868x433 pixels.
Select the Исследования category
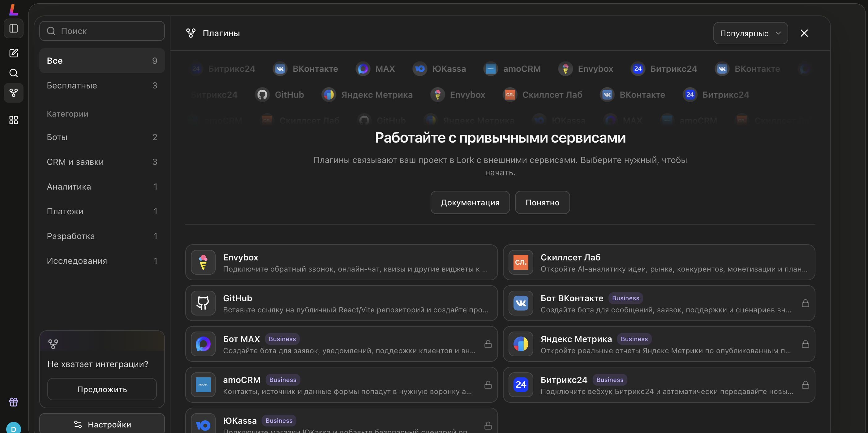click(102, 261)
